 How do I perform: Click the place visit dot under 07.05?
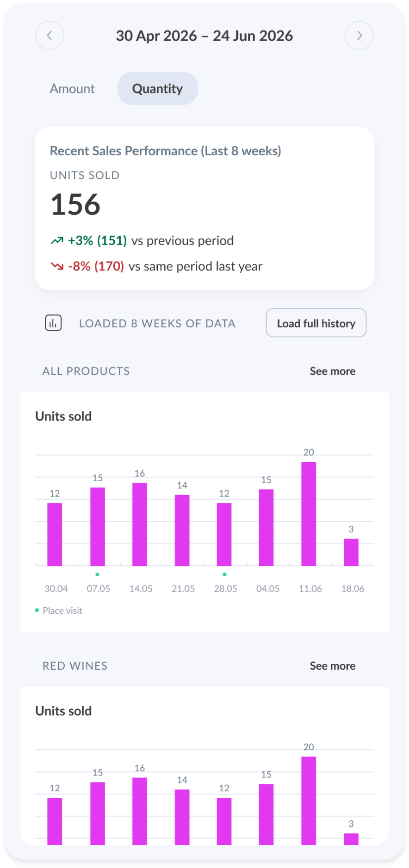point(97,575)
